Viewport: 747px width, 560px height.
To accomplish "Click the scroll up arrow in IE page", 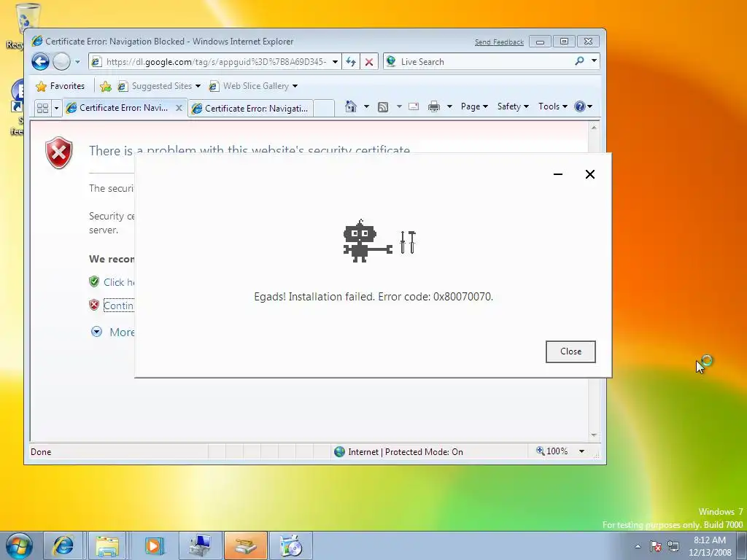I will coord(594,128).
